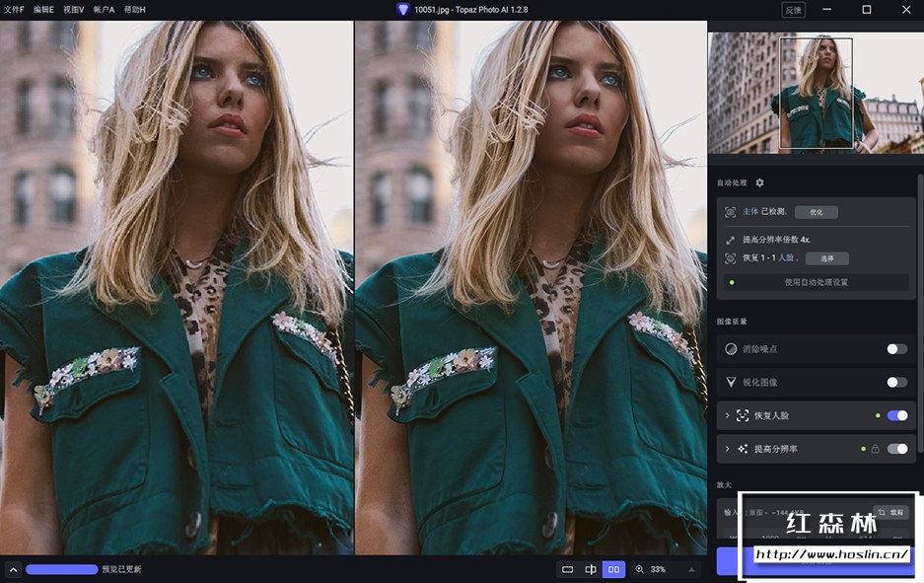
Task: Open the 编辑E menu
Action: tap(43, 10)
